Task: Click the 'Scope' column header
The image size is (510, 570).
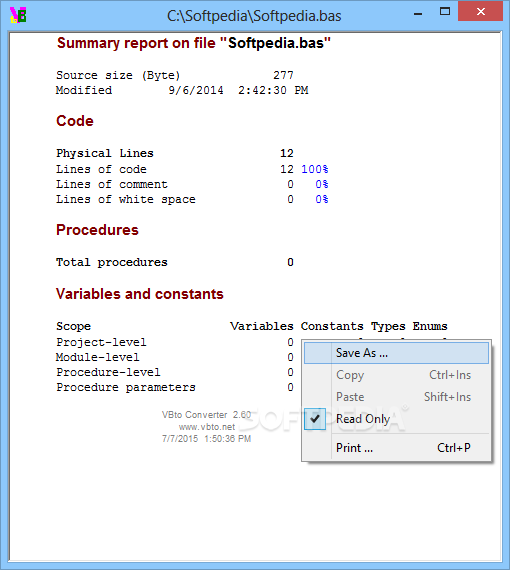Action: click(x=73, y=326)
